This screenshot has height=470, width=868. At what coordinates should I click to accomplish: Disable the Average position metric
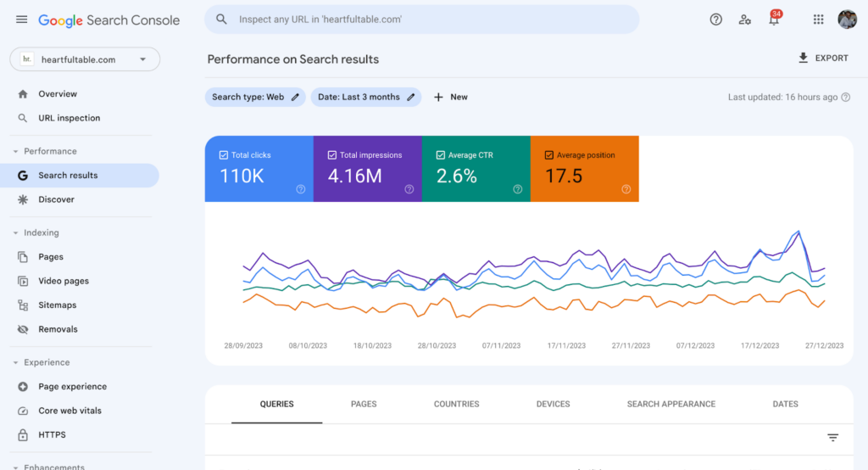point(549,155)
